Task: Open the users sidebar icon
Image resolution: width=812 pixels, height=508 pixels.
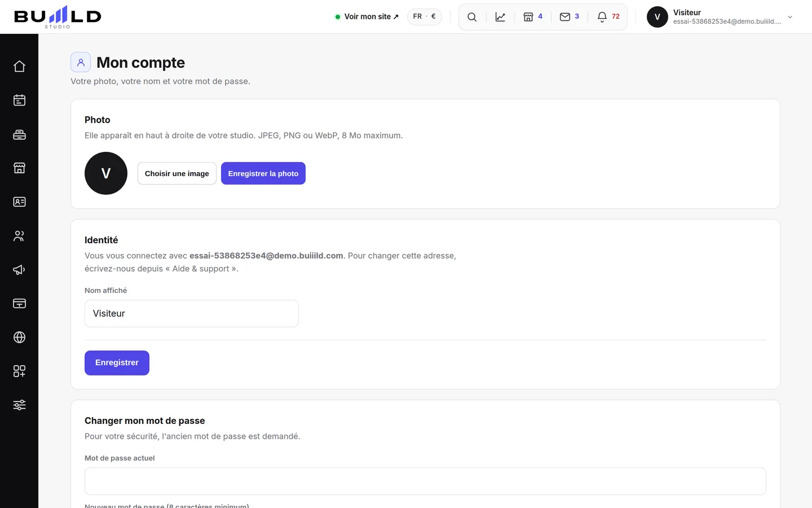Action: [19, 236]
